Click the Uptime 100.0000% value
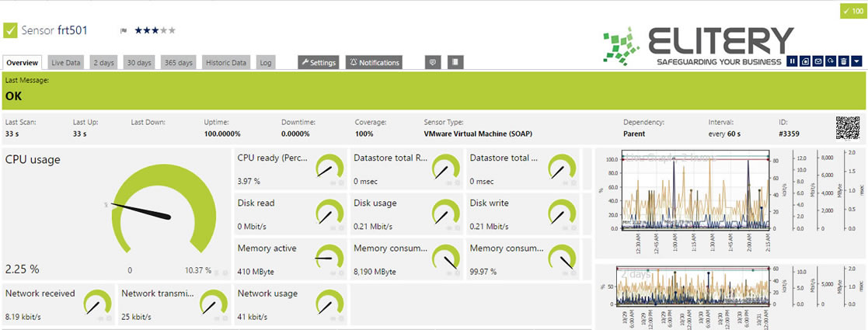 222,134
